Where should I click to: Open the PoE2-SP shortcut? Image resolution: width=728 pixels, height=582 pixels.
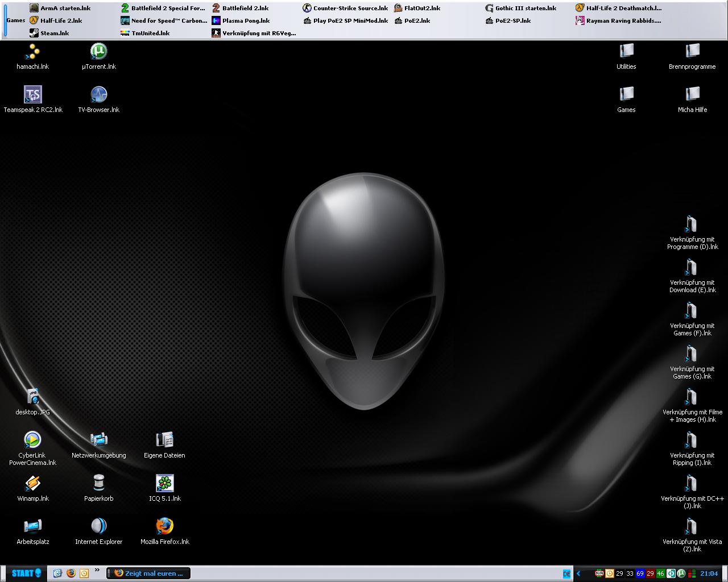tap(508, 20)
